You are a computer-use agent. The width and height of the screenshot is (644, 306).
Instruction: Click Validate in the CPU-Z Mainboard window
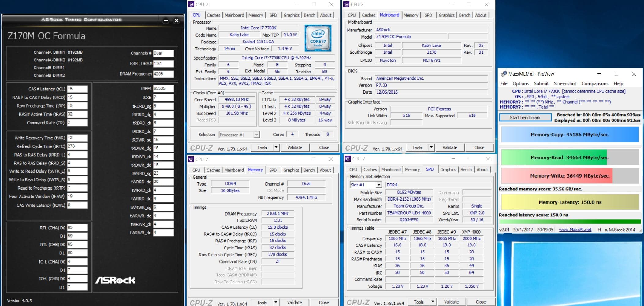pyautogui.click(x=449, y=147)
